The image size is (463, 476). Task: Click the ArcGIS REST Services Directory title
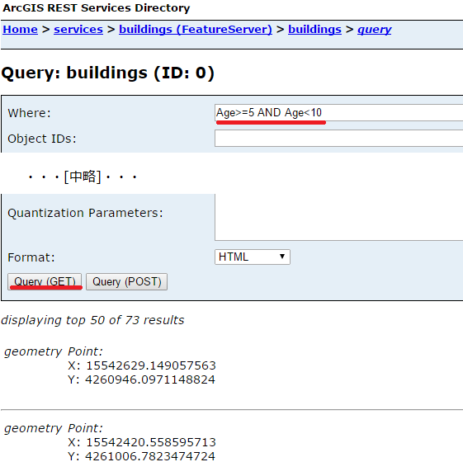click(97, 8)
